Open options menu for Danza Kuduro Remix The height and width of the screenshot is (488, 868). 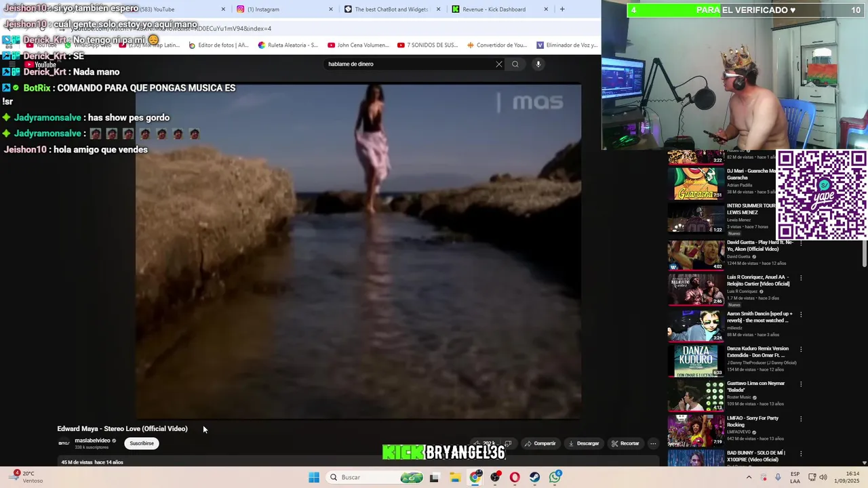[801, 349]
